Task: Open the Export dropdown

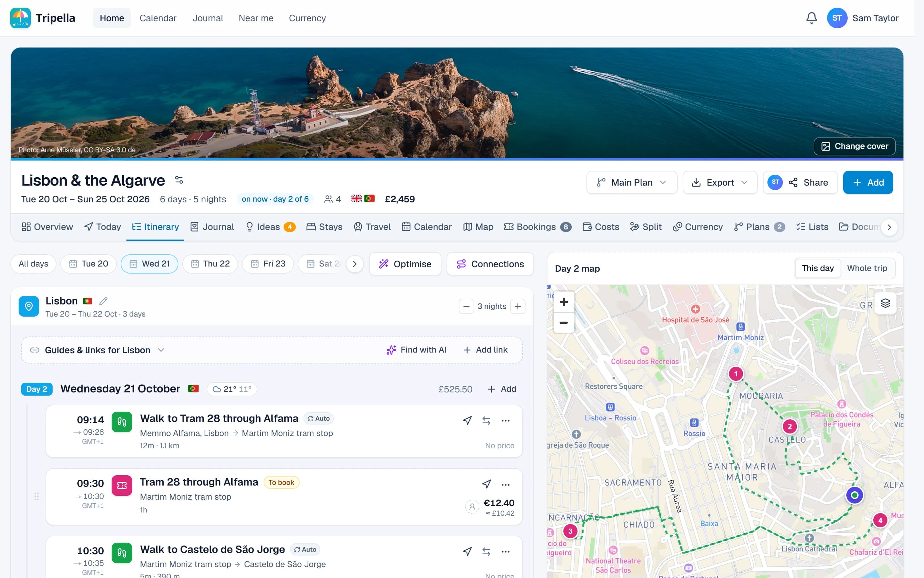Action: coord(720,182)
